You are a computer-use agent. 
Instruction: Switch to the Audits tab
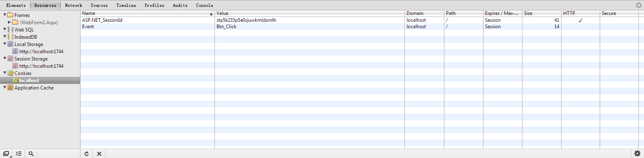[180, 5]
